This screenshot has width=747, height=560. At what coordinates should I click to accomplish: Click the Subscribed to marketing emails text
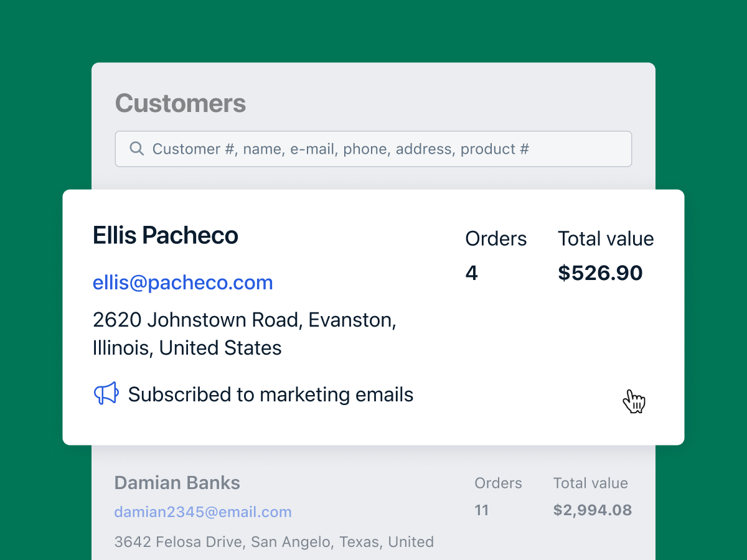click(x=271, y=394)
